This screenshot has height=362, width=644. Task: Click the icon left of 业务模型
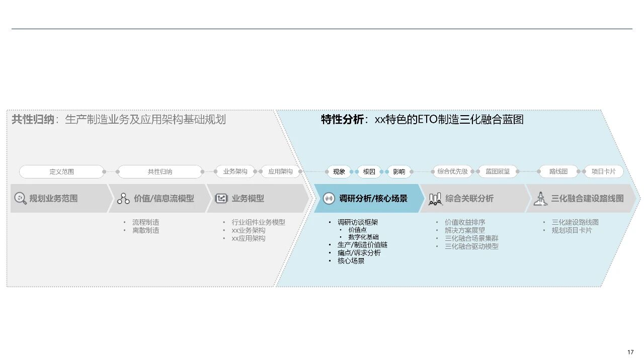[221, 199]
